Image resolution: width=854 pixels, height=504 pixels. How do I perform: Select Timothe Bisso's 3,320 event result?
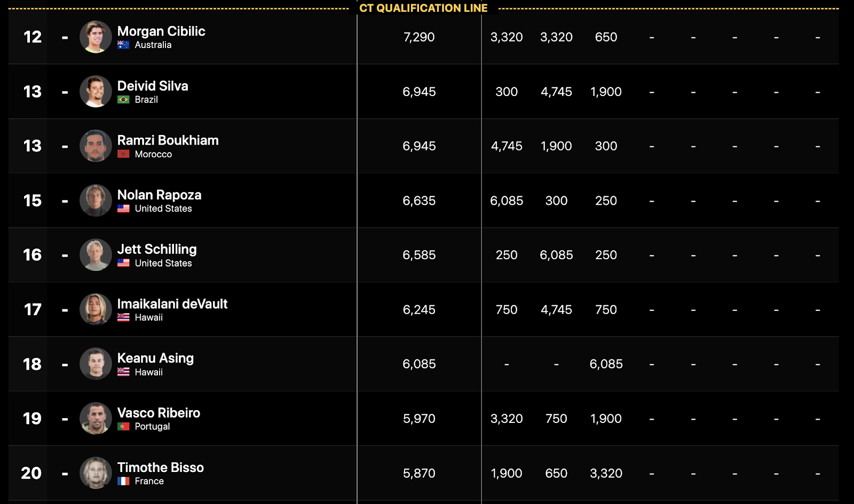click(606, 473)
